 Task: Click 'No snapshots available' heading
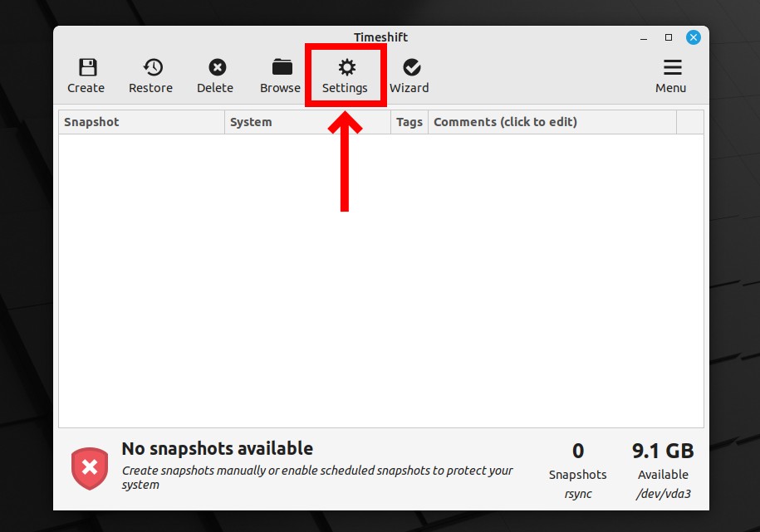click(217, 449)
